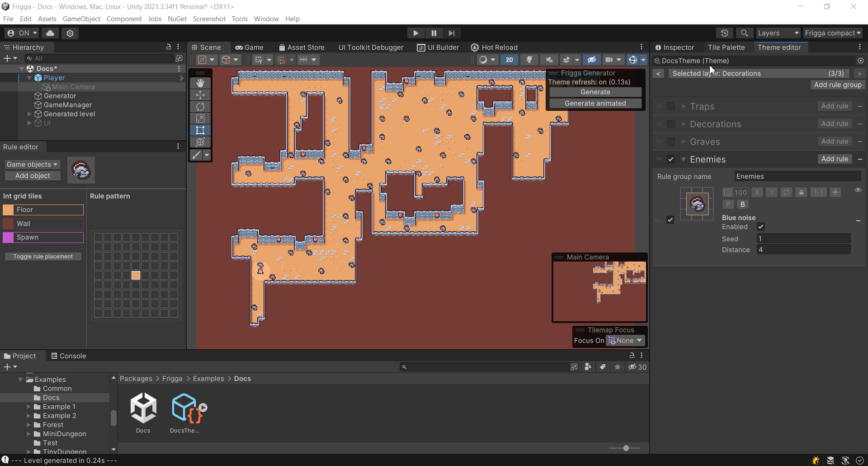868x466 pixels.
Task: Click favorites star in Project panel
Action: (618, 367)
